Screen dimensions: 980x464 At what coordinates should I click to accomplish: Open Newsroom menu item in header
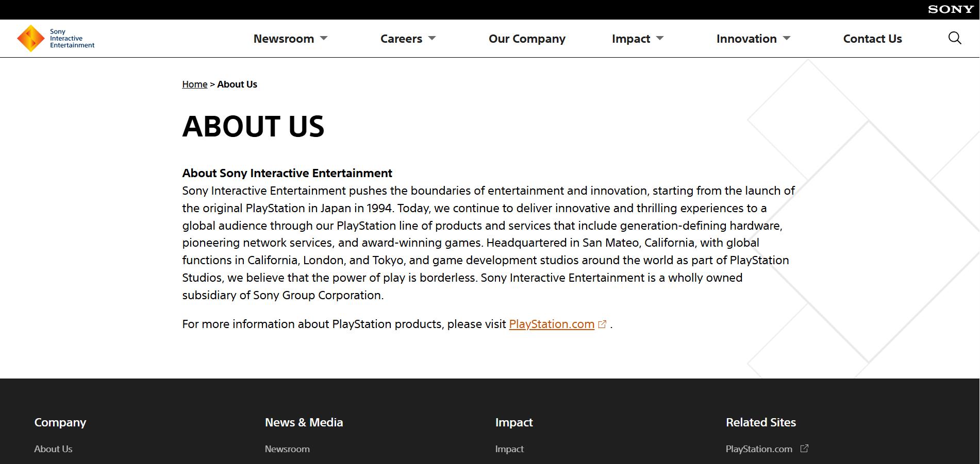click(x=284, y=39)
